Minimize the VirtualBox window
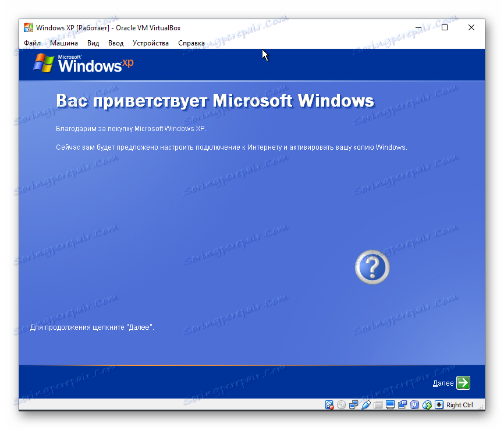Screen dimensions: 504x430 [x=418, y=28]
